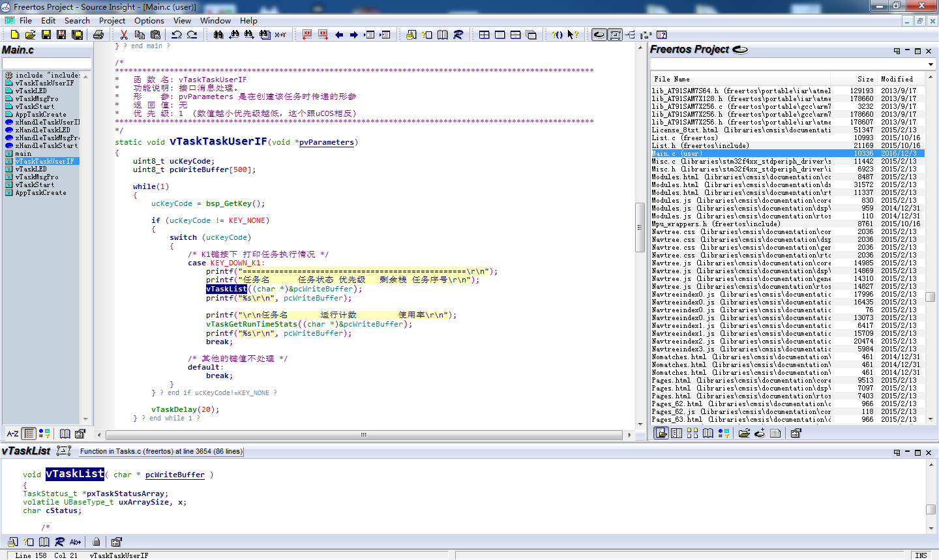This screenshot has height=560, width=939.
Task: Click the Cut scissors icon
Action: (x=124, y=35)
